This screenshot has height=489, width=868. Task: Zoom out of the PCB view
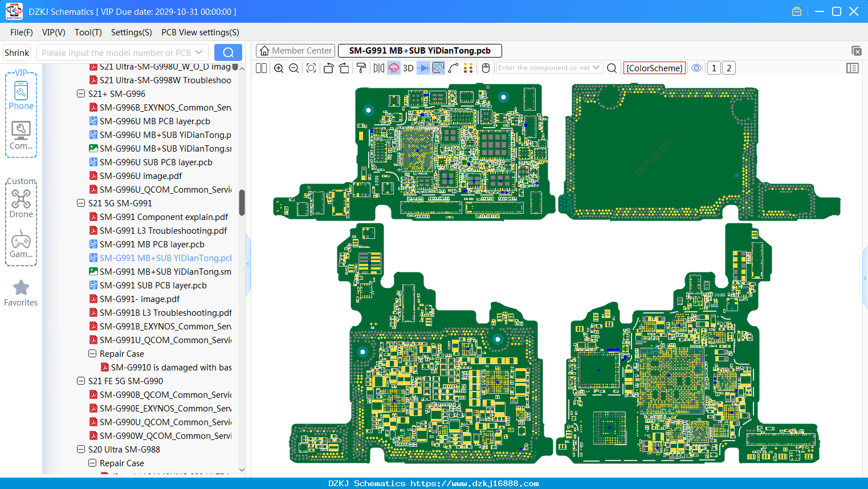pyautogui.click(x=294, y=68)
